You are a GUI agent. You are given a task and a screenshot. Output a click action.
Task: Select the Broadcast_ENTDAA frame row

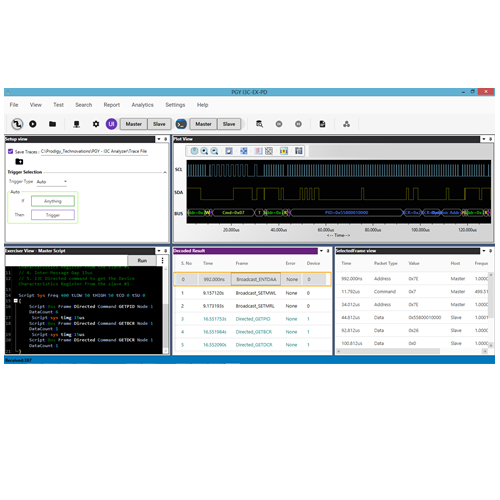click(252, 279)
